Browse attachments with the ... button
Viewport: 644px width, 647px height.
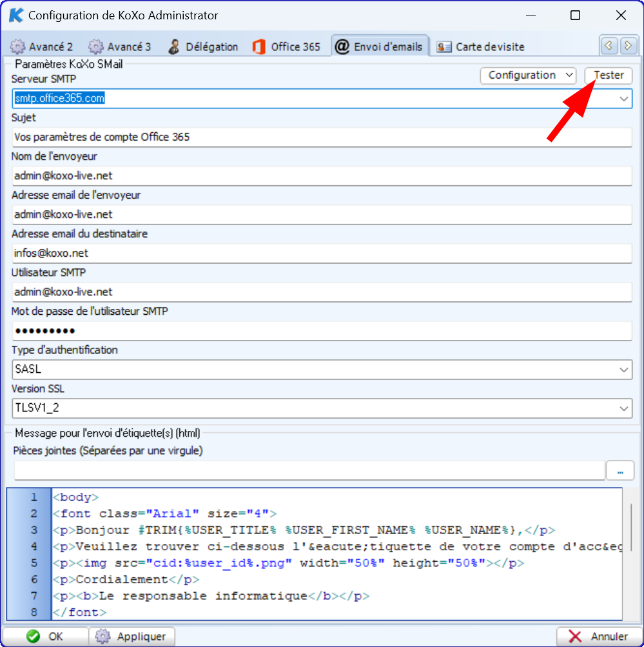tap(620, 471)
